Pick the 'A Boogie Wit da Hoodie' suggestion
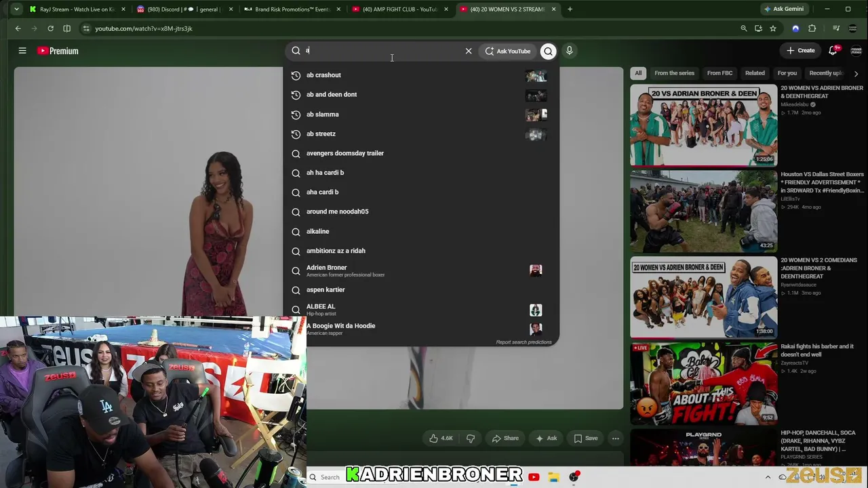The width and height of the screenshot is (868, 488). click(x=421, y=329)
